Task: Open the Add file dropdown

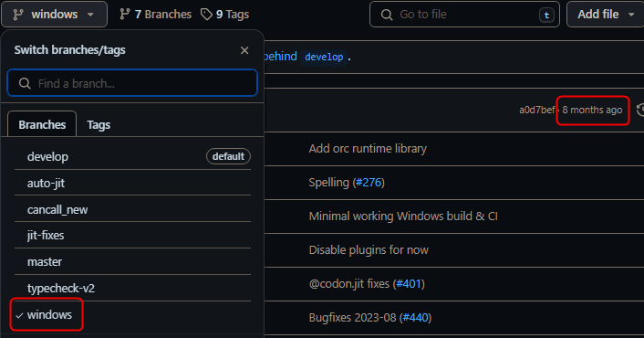Action: coord(606,15)
